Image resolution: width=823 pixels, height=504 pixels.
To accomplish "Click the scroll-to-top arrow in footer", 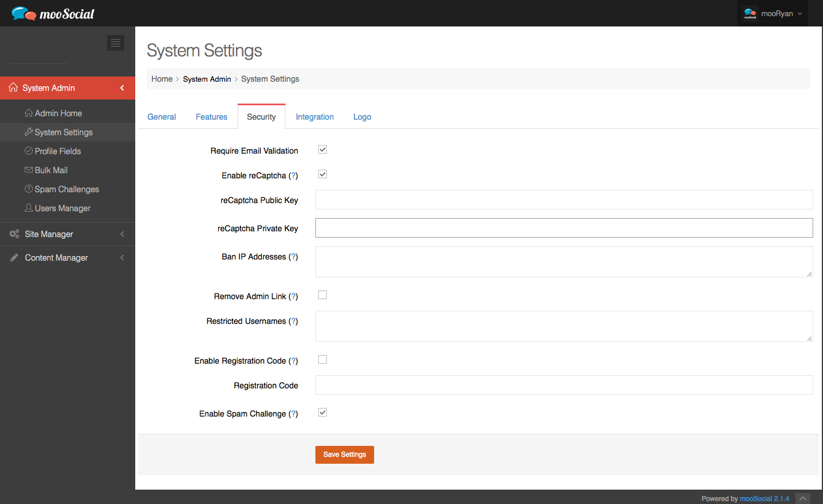I will tap(803, 498).
